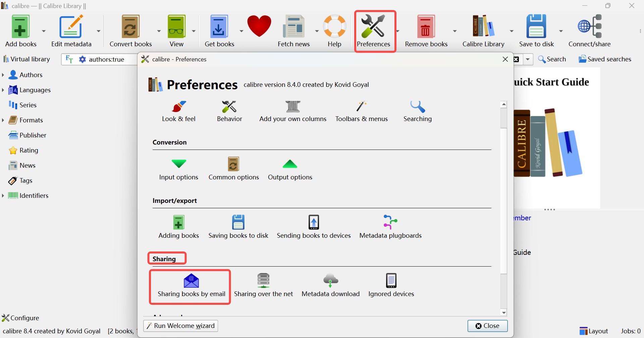The height and width of the screenshot is (338, 644).
Task: Open the Remove books dropdown arrow
Action: (x=455, y=31)
